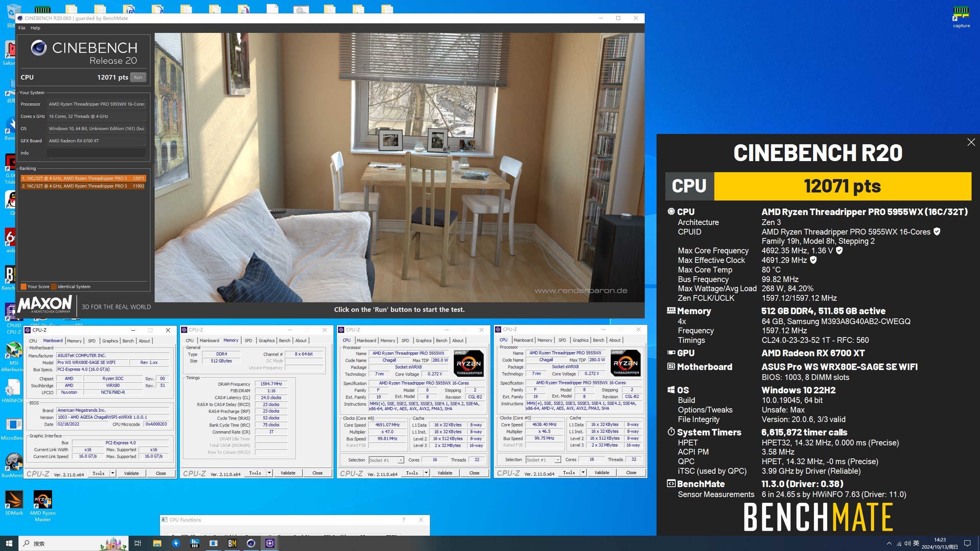Click the DRAM Frequency value 1594.7 MHz
The height and width of the screenshot is (551, 980).
click(271, 384)
